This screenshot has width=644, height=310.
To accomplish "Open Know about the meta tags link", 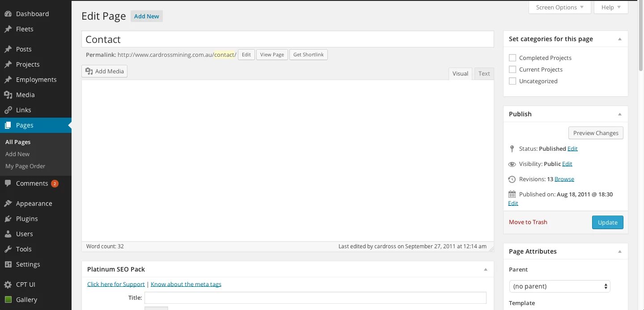I will (x=186, y=284).
